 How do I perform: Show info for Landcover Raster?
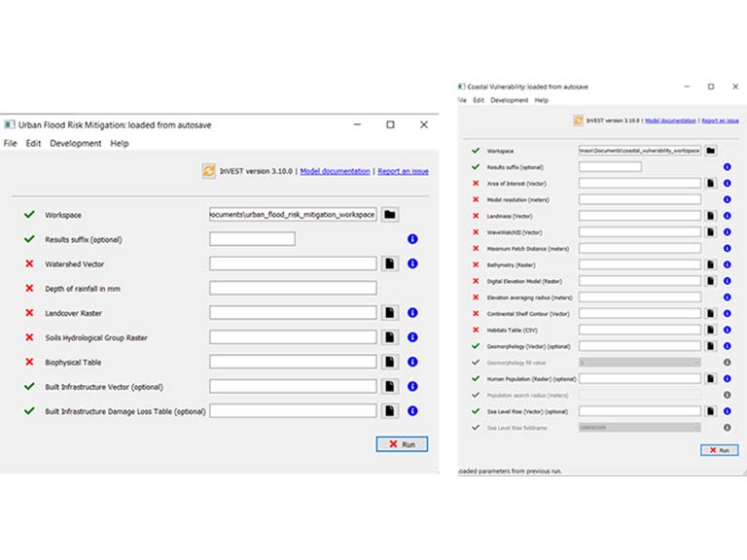(412, 312)
